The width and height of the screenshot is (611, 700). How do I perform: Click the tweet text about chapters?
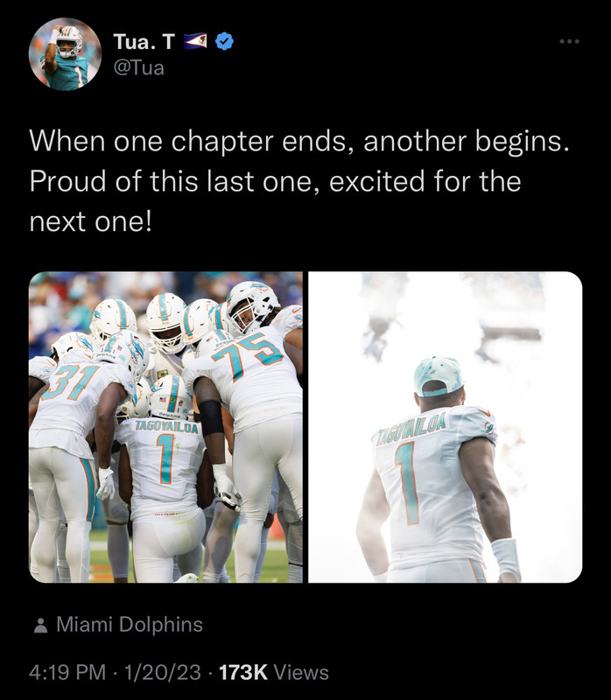pos(299,181)
